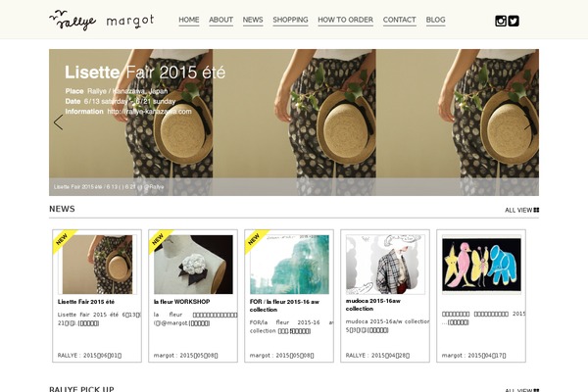Open the CONTACT menu item
The image size is (588, 392).
pyautogui.click(x=400, y=20)
